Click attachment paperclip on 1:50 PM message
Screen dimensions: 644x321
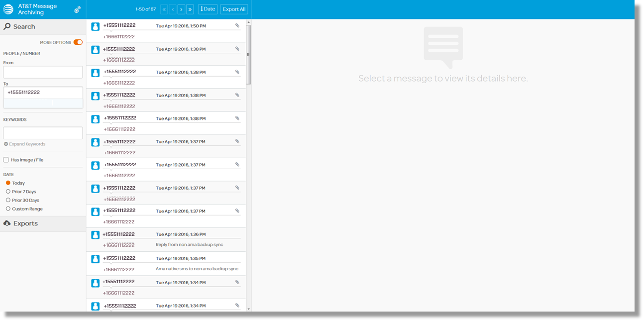[x=237, y=25]
